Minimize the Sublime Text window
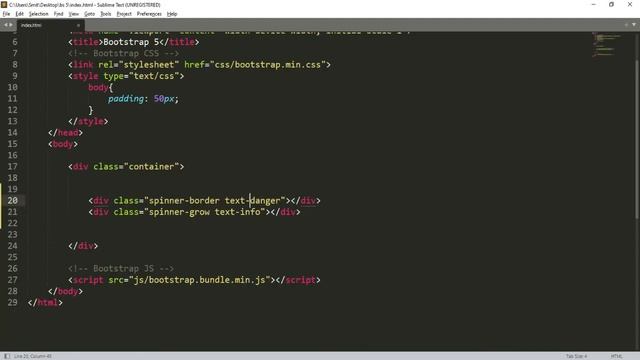640x360 pixels. point(593,4)
